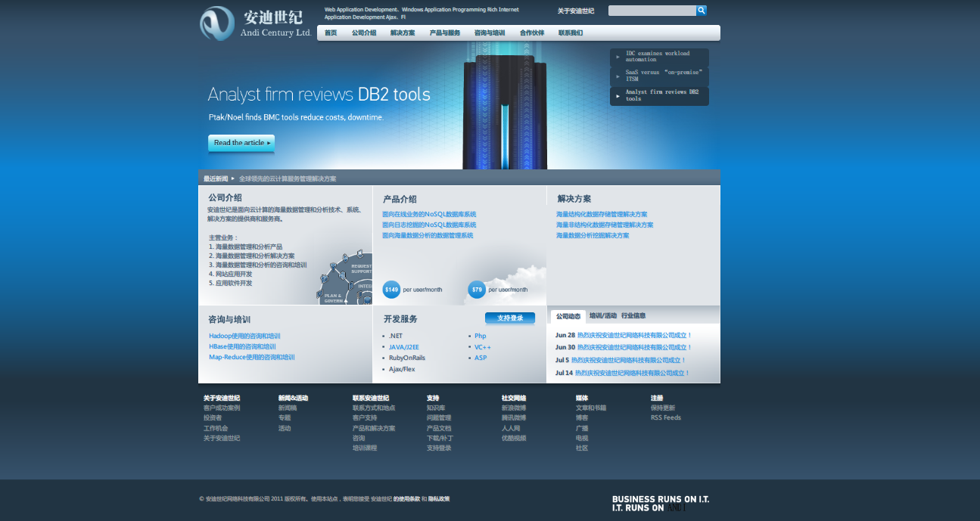Focus the search input field
The height and width of the screenshot is (521, 980).
652,11
